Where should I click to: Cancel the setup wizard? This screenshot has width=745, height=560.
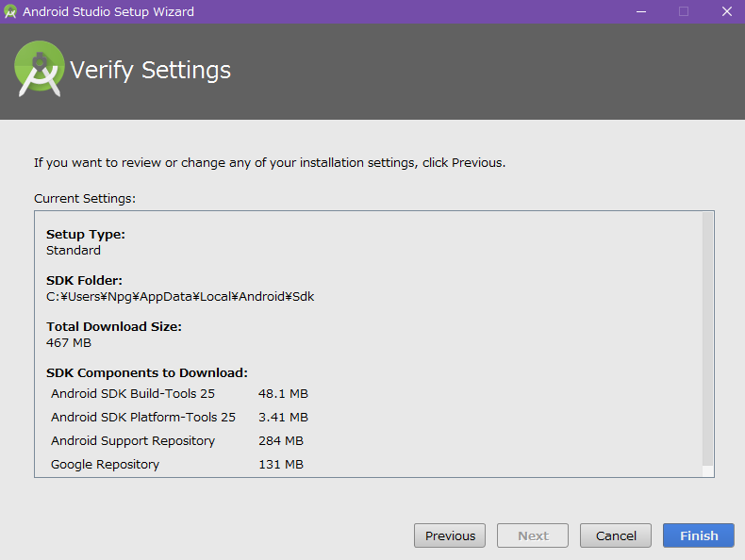(x=616, y=535)
